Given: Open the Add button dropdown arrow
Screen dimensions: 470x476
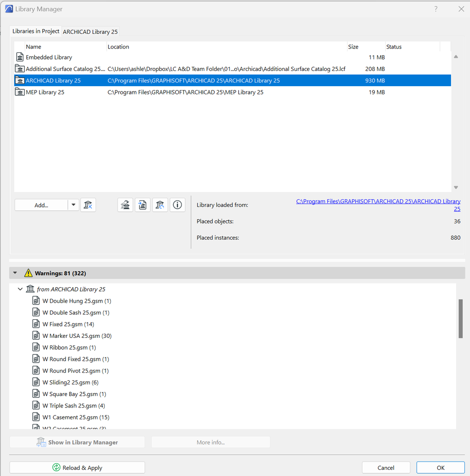Looking at the screenshot, I should click(73, 205).
